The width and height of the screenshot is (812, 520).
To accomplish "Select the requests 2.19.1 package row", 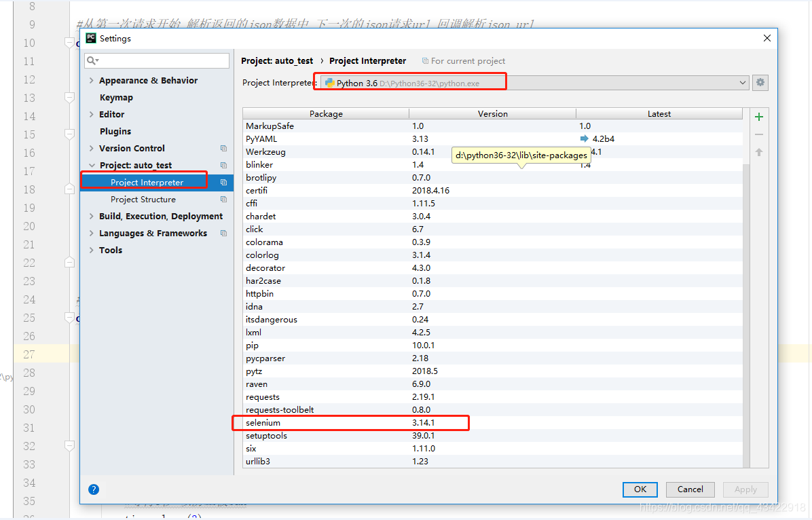I will (x=492, y=397).
